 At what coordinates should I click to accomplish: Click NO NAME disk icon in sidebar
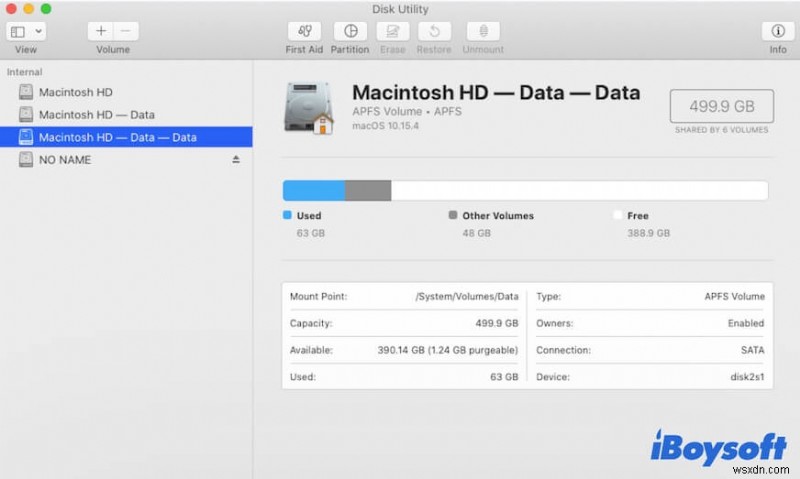tap(26, 160)
